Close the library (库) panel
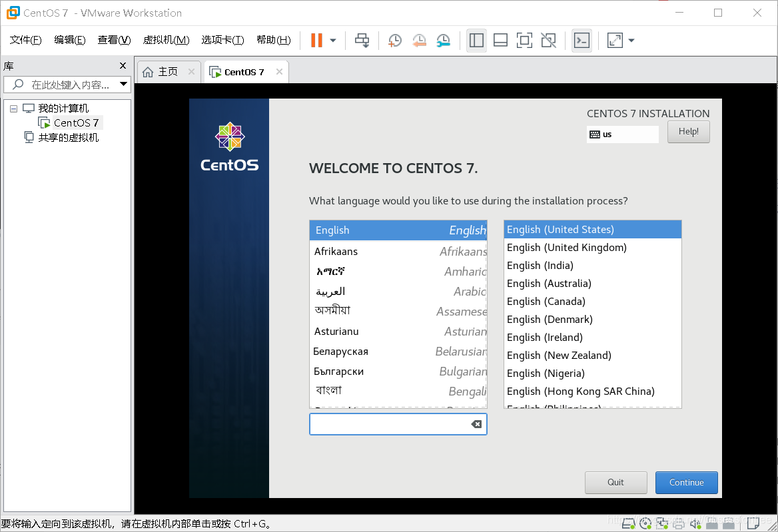The width and height of the screenshot is (778, 532). click(123, 65)
